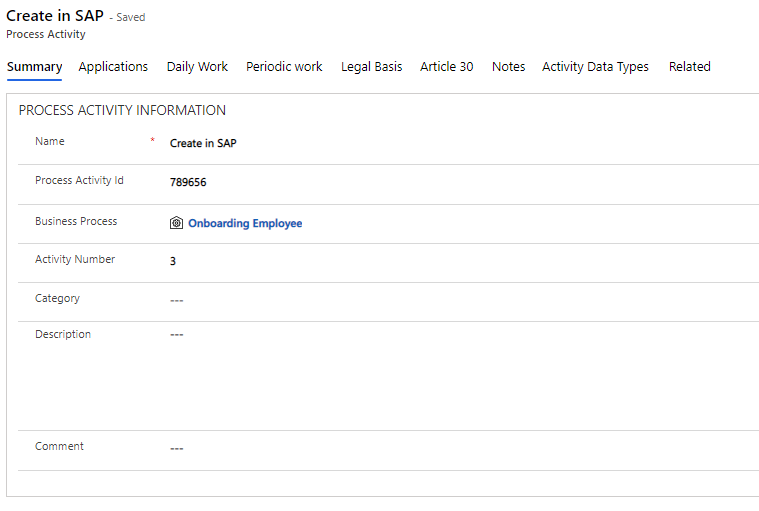Open the Notes tab

[x=508, y=67]
